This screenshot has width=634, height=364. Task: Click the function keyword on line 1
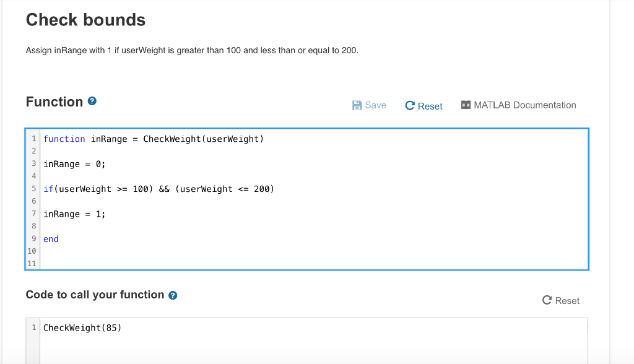pos(64,139)
